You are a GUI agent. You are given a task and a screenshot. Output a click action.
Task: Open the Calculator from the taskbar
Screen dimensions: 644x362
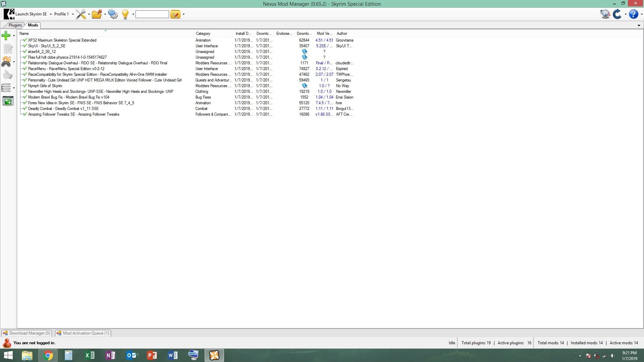coord(68,355)
